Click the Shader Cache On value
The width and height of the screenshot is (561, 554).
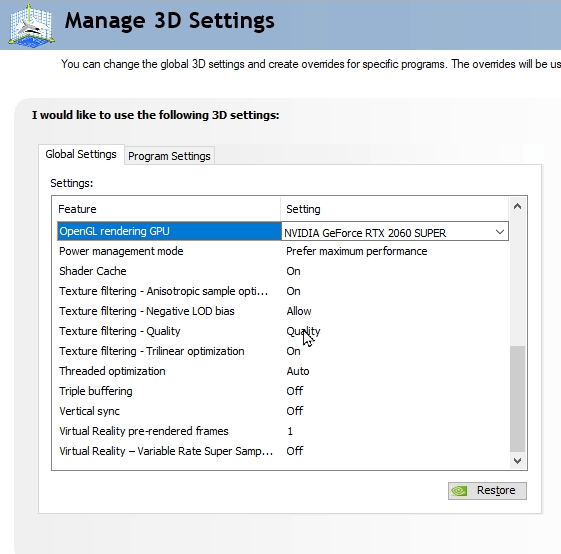pyautogui.click(x=293, y=271)
